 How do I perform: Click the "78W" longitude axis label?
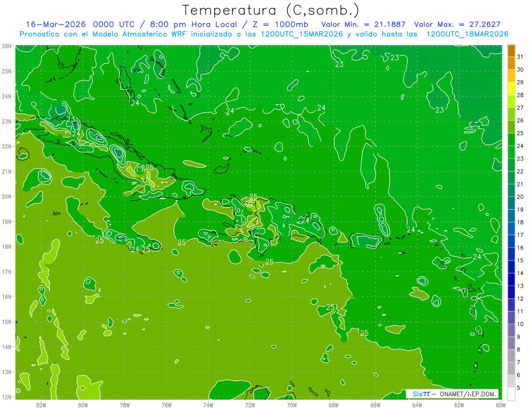pos(125,404)
